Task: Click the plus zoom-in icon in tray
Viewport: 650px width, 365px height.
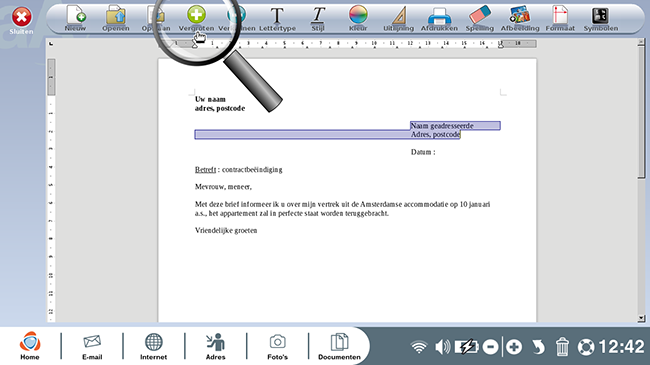Action: [x=514, y=347]
